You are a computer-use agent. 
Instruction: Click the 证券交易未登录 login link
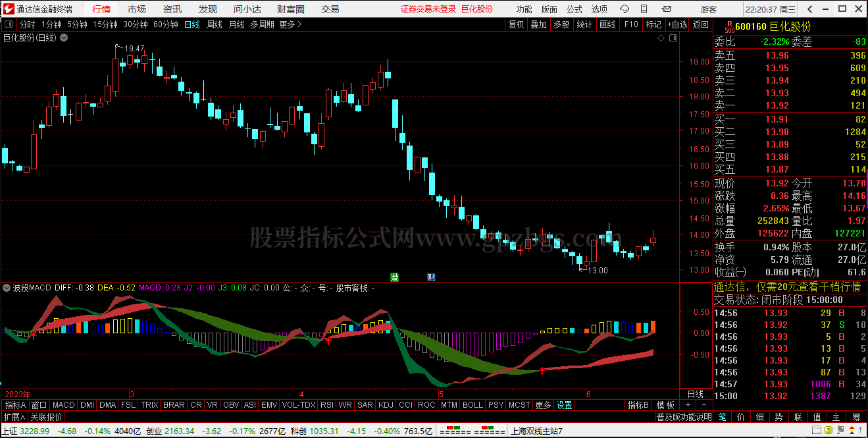point(428,9)
